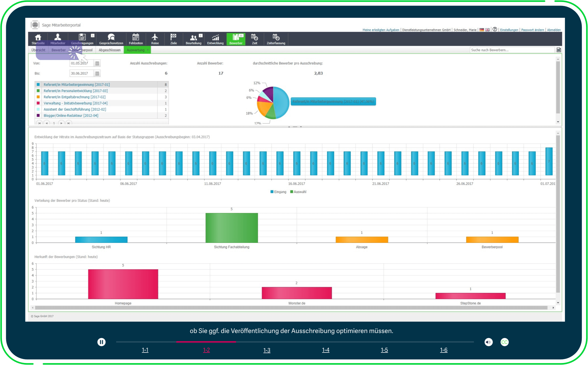Image resolution: width=588 pixels, height=365 pixels.
Task: Click the list icon beside the applicant search
Action: pyautogui.click(x=559, y=50)
